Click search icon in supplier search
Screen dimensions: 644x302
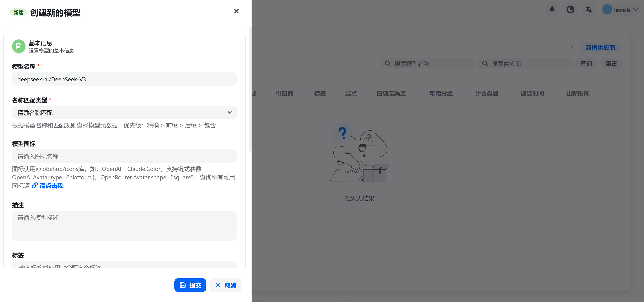(x=485, y=63)
